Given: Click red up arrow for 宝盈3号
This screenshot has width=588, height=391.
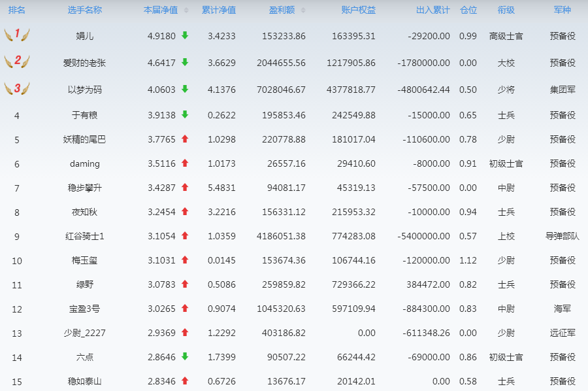Looking at the screenshot, I should coord(185,308).
